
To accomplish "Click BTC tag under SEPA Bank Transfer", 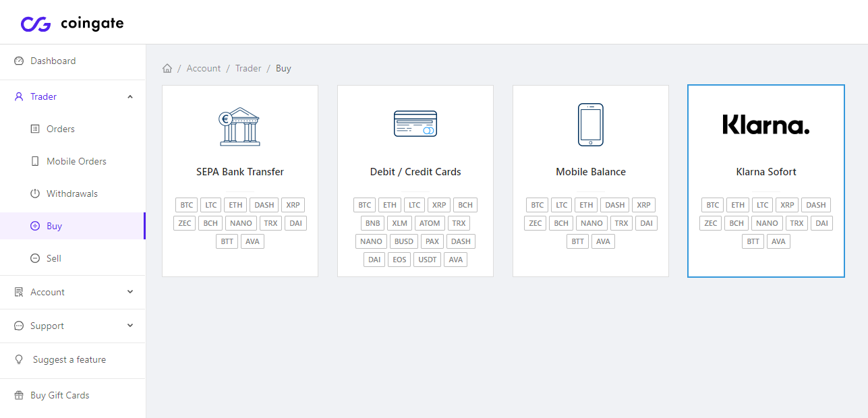I will click(187, 205).
